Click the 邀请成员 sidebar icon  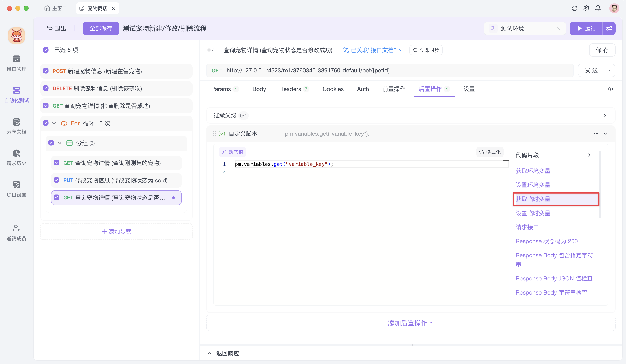coord(16,232)
